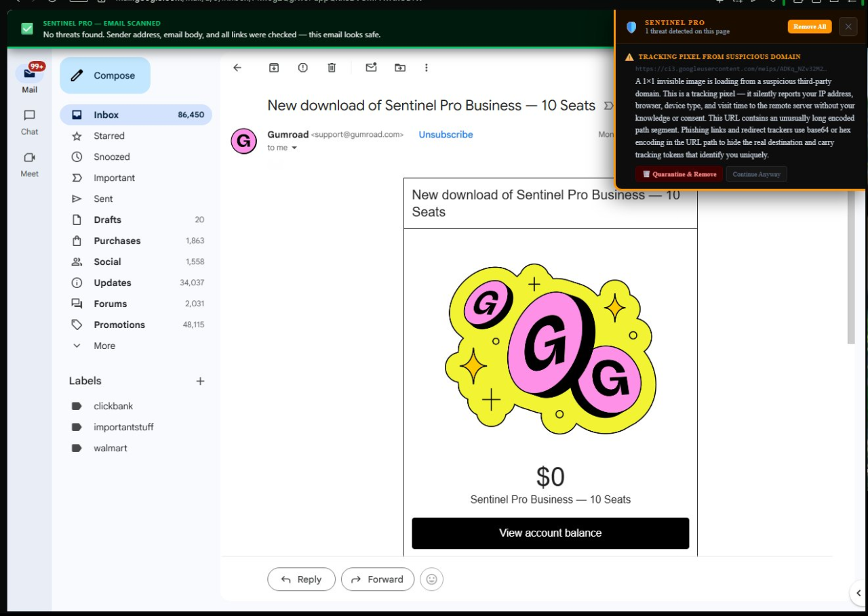Open Mail in the left rail
This screenshot has width=868, height=616.
coord(29,78)
